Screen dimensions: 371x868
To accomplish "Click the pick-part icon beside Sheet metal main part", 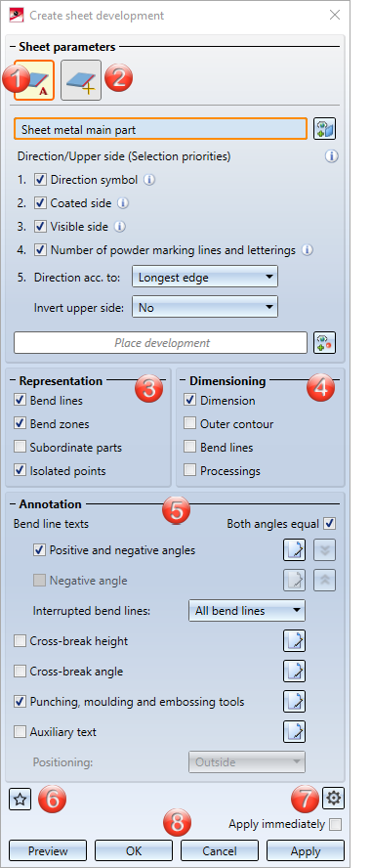I will 324,129.
